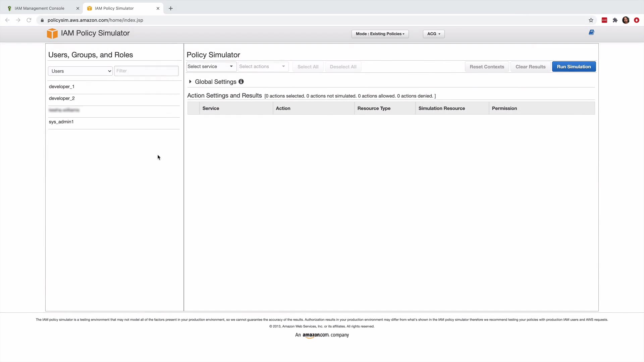Click the Run Simulation button
Viewport: 644px width, 362px height.
574,67
